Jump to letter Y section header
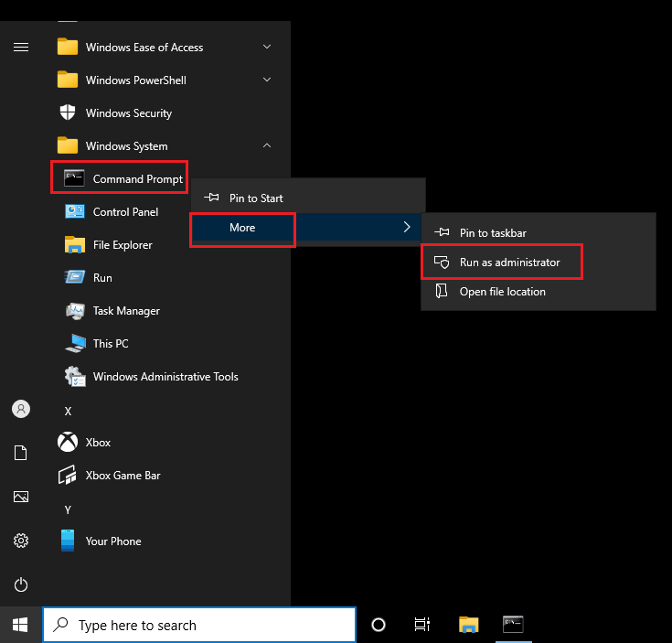 68,510
